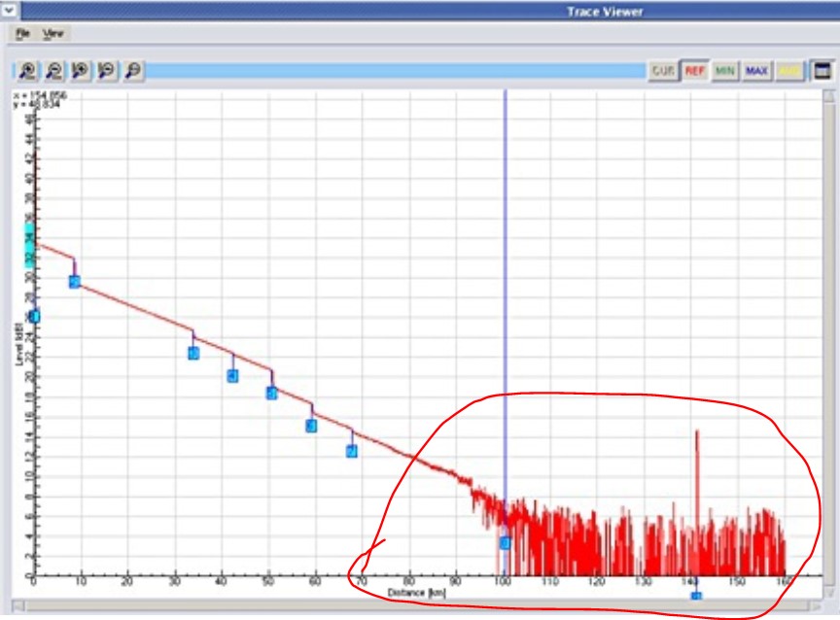Click the second zoom-out icon with side bar
Viewport: 840px width, 620px height.
pyautogui.click(x=107, y=71)
